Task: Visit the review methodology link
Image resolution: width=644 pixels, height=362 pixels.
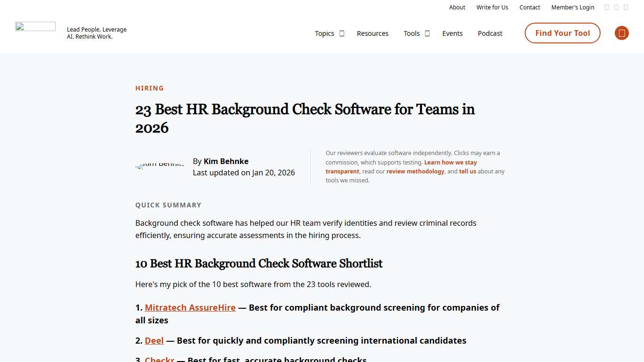Action: pos(415,171)
